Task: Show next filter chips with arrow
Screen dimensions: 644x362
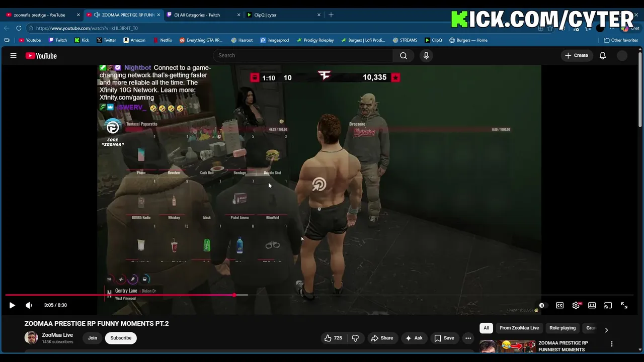Action: click(x=606, y=330)
